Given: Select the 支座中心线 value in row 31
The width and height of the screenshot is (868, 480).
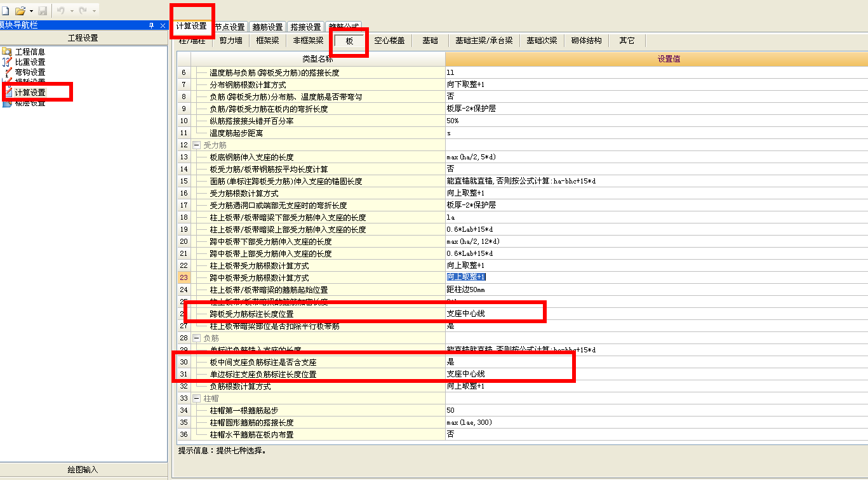Looking at the screenshot, I should (657, 374).
